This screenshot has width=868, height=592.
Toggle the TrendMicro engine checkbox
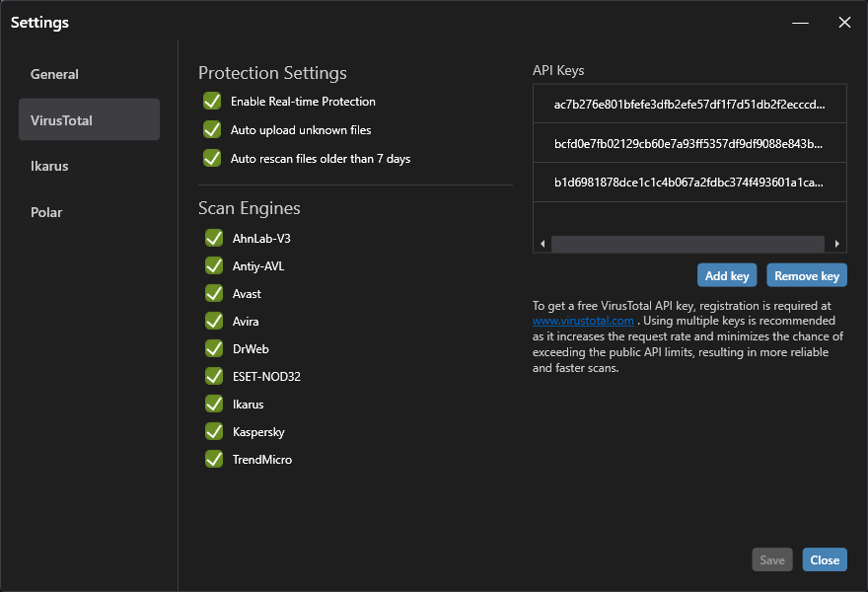pos(213,459)
